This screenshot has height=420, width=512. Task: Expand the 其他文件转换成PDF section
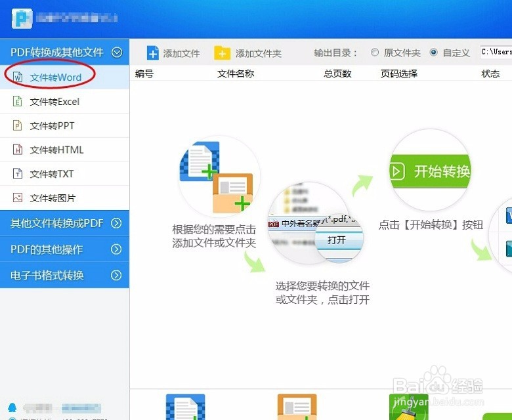tap(64, 223)
